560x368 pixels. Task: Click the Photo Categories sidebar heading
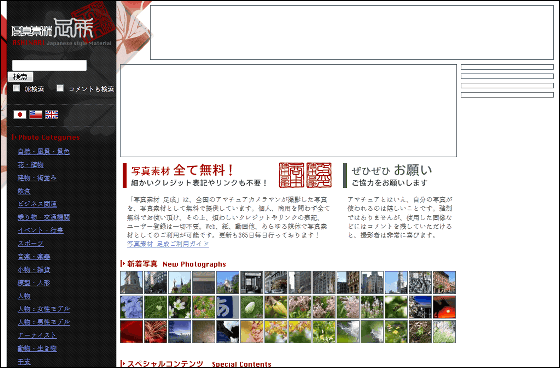46,137
